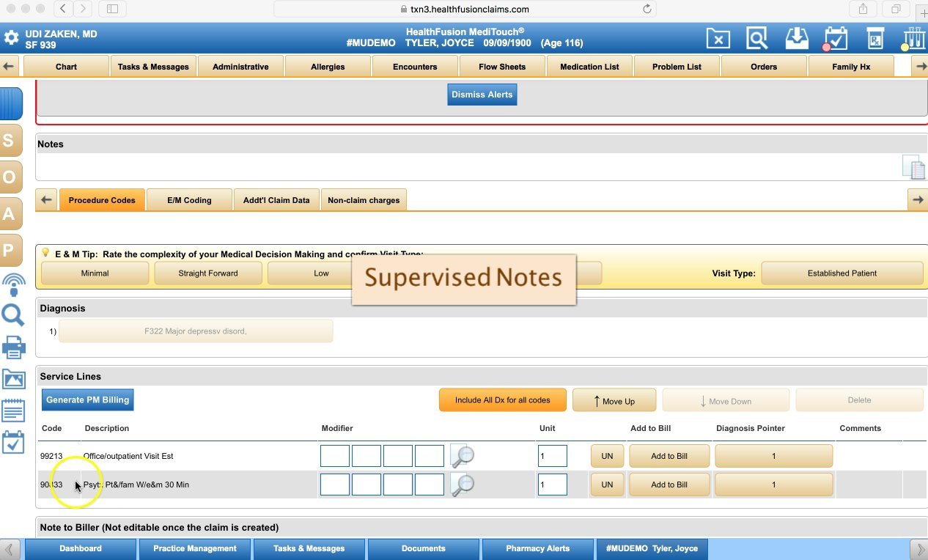Image resolution: width=928 pixels, height=560 pixels.
Task: Select the lab test tubes icon
Action: click(x=913, y=38)
